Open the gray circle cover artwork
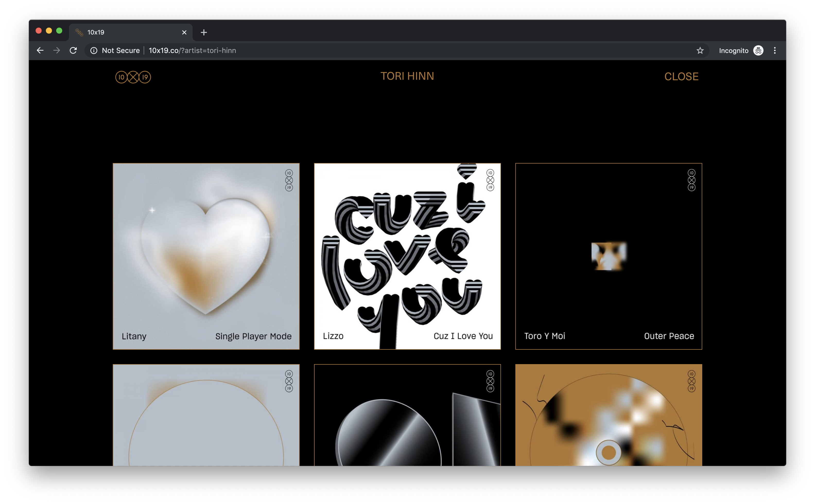Viewport: 815px width, 504px height. click(206, 415)
